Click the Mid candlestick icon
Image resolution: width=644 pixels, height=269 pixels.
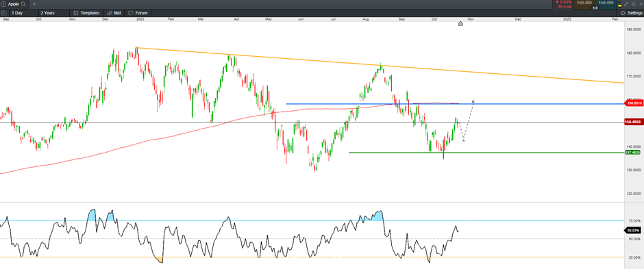[x=108, y=13]
